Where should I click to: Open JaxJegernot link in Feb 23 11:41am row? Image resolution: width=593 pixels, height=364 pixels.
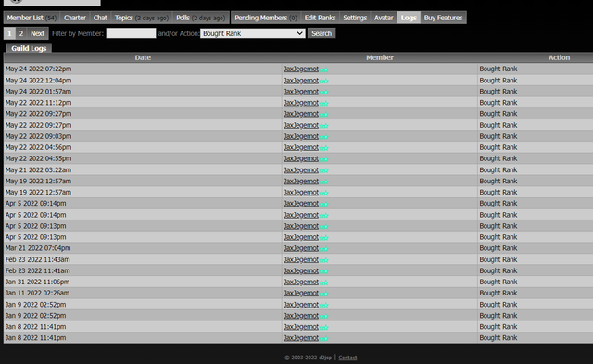click(x=301, y=270)
